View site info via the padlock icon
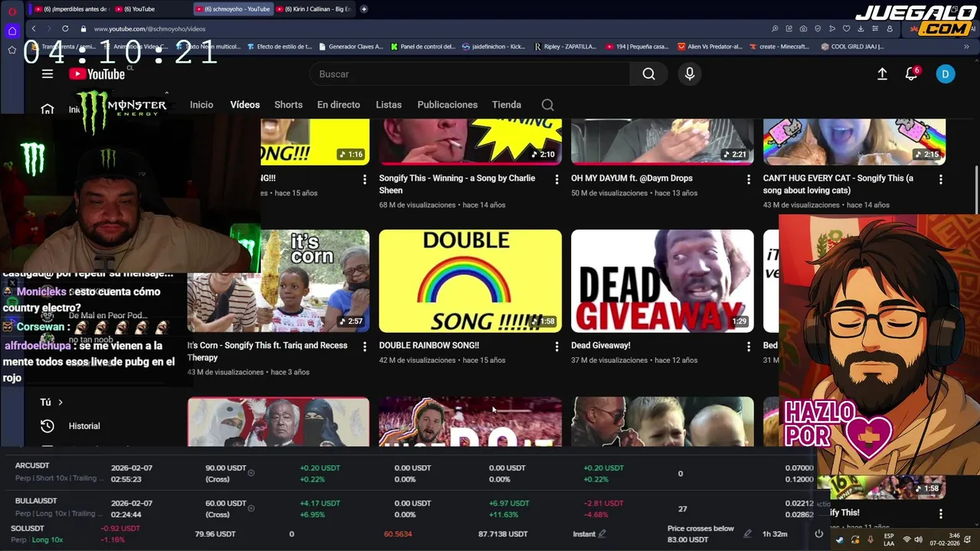This screenshot has width=980, height=551. [x=84, y=28]
